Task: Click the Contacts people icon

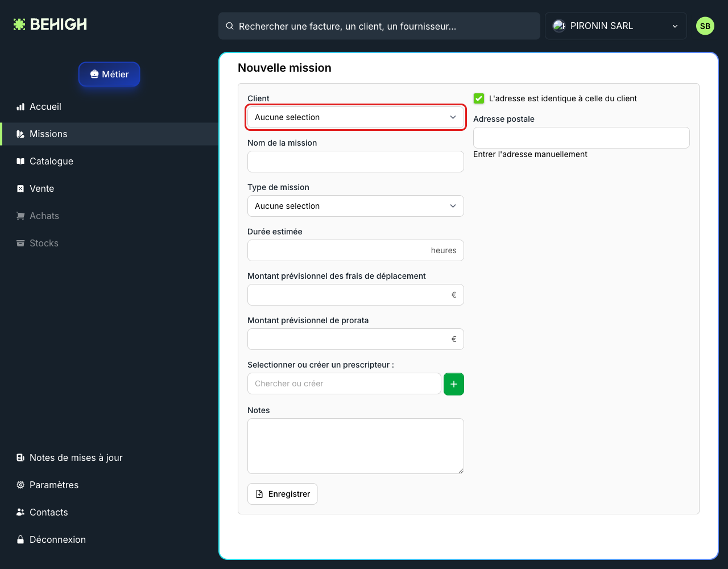Action: click(x=20, y=513)
